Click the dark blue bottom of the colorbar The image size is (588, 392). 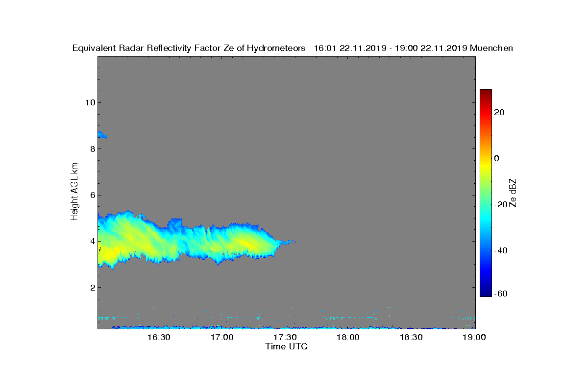(x=486, y=292)
